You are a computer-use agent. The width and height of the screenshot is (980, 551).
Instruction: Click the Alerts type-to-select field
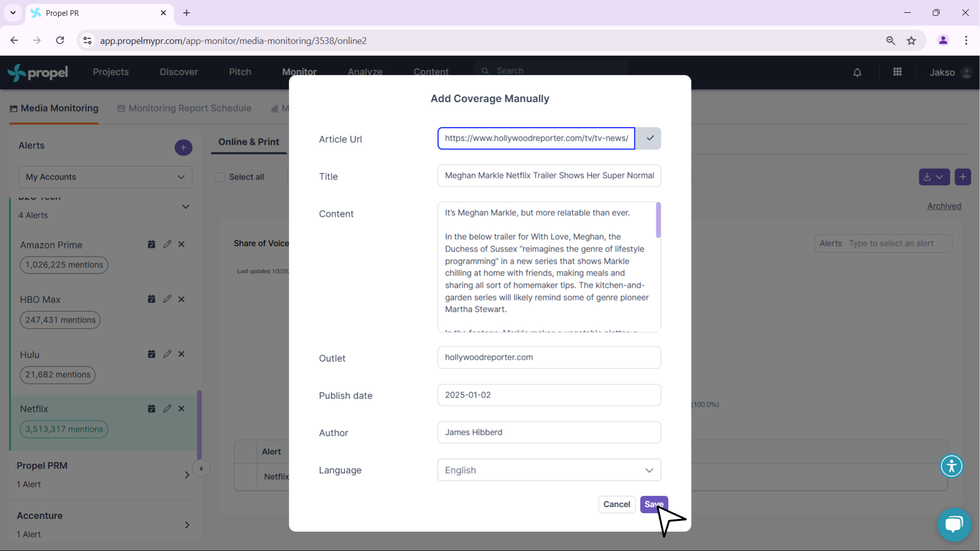click(x=884, y=243)
